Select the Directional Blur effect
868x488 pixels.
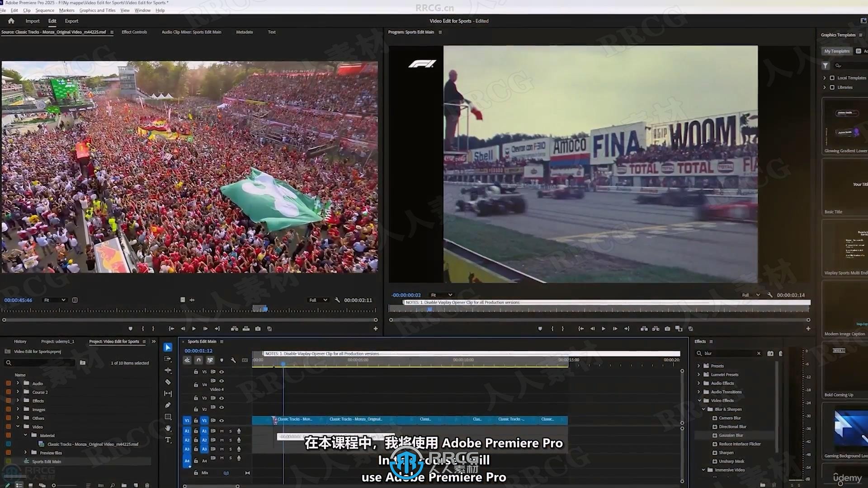click(x=732, y=427)
